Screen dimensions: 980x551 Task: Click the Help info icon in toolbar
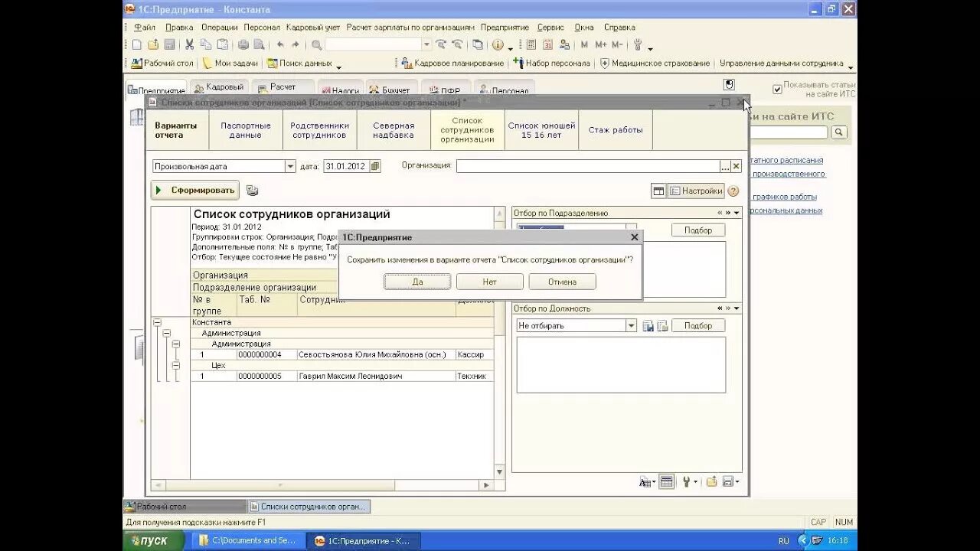[498, 45]
